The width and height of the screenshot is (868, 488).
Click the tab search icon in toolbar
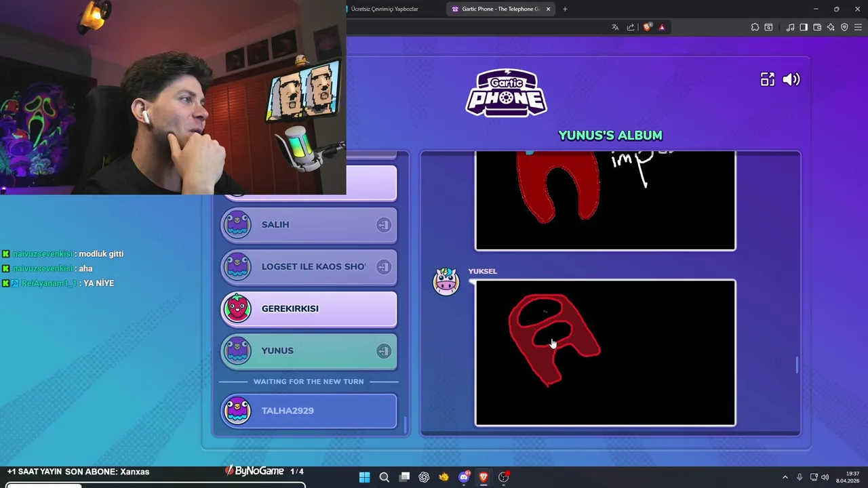point(768,27)
